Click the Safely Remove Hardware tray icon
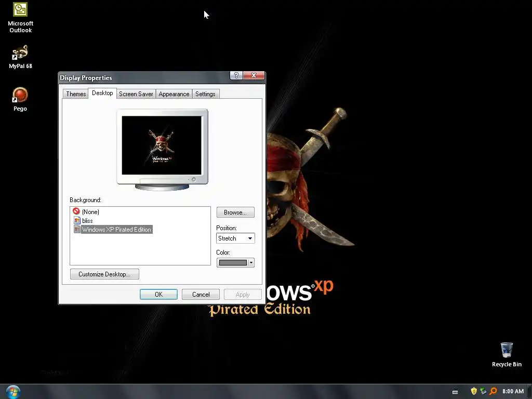Viewport: 532px width, 399px height. point(483,391)
